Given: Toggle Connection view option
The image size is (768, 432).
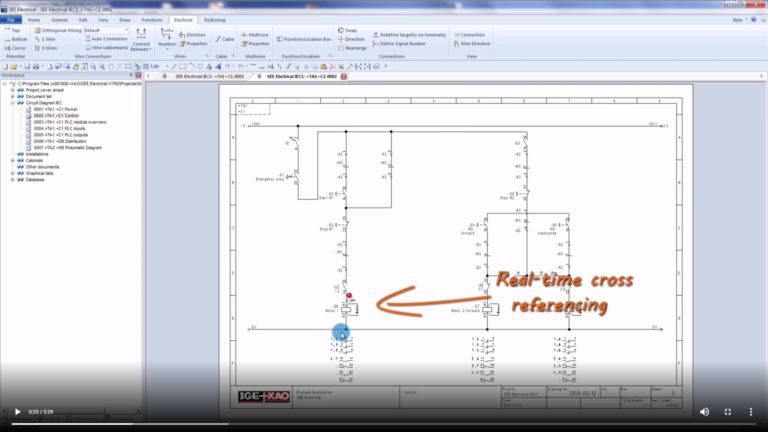Looking at the screenshot, I should click(469, 35).
